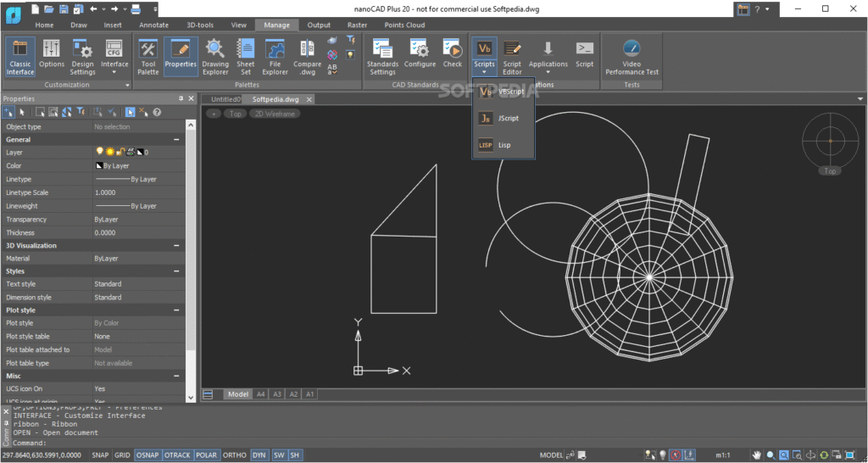The width and height of the screenshot is (868, 463).
Task: Open the File Explorer palette
Action: (275, 55)
